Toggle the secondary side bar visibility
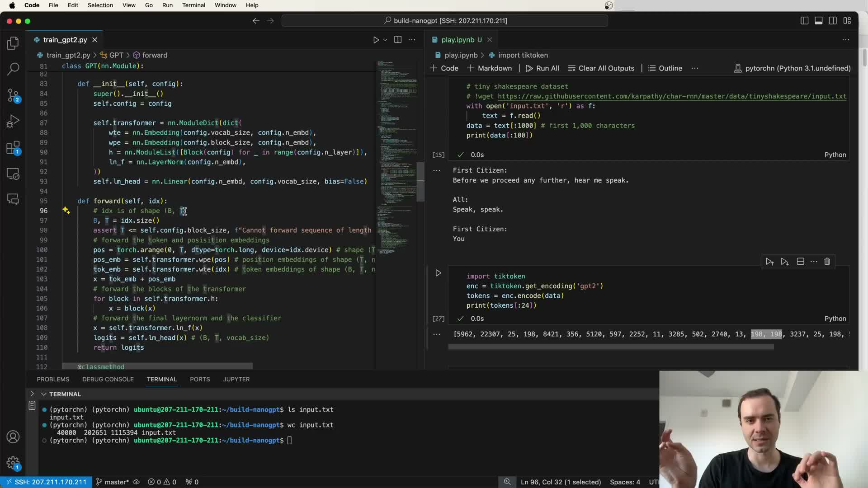This screenshot has height=488, width=868. [833, 21]
